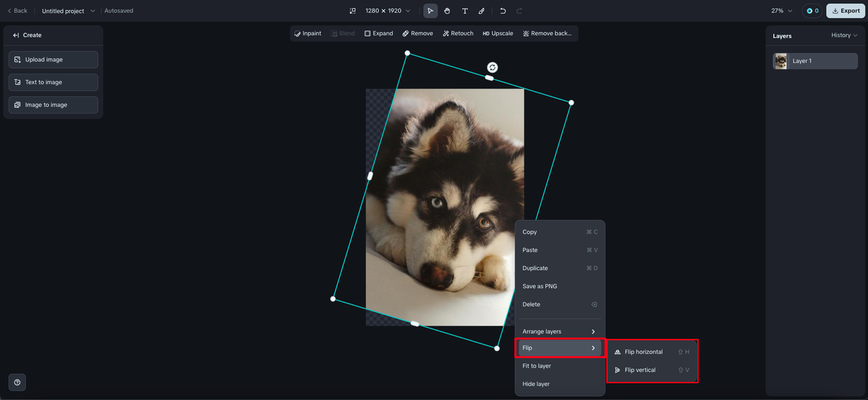This screenshot has height=400, width=868.
Task: Undo the last action
Action: 502,11
